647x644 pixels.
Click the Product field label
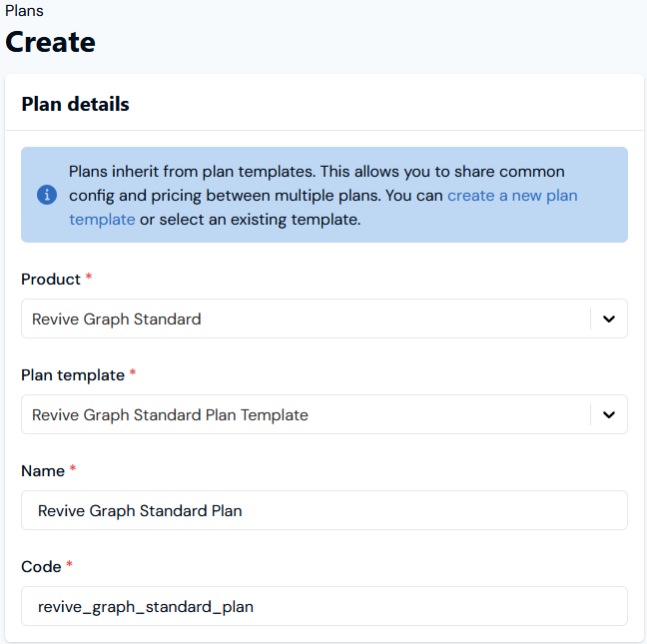50,280
